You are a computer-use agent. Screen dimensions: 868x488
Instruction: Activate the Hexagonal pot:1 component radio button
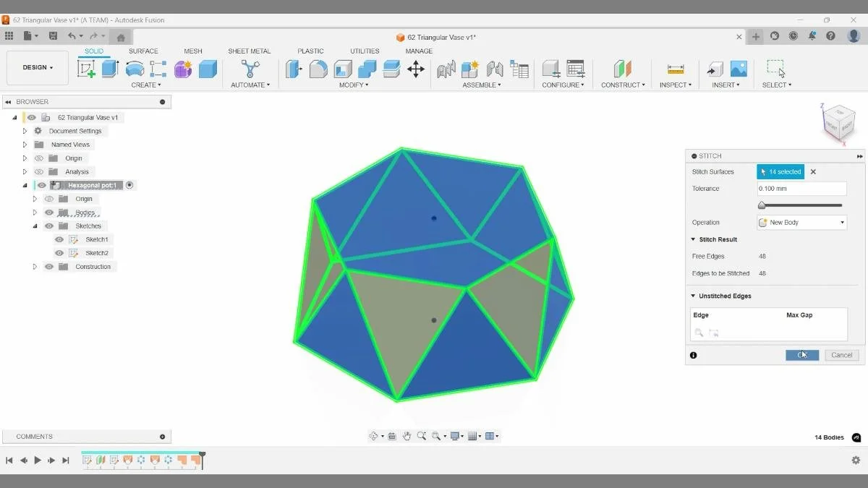129,185
